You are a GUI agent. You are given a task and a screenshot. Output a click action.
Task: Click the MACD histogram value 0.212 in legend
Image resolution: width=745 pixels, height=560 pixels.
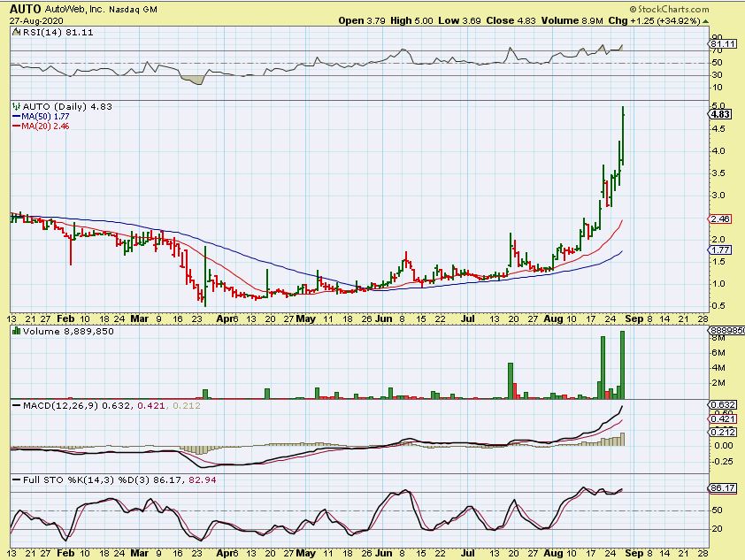(186, 406)
